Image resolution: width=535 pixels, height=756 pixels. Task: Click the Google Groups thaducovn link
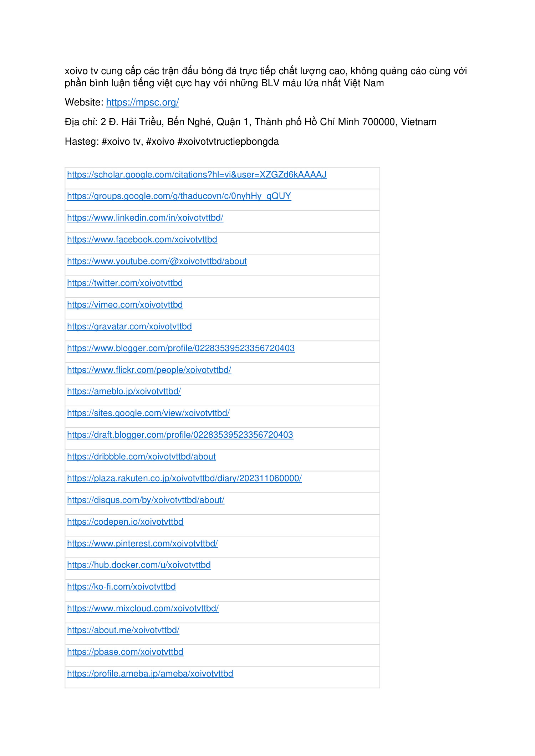pos(179,196)
